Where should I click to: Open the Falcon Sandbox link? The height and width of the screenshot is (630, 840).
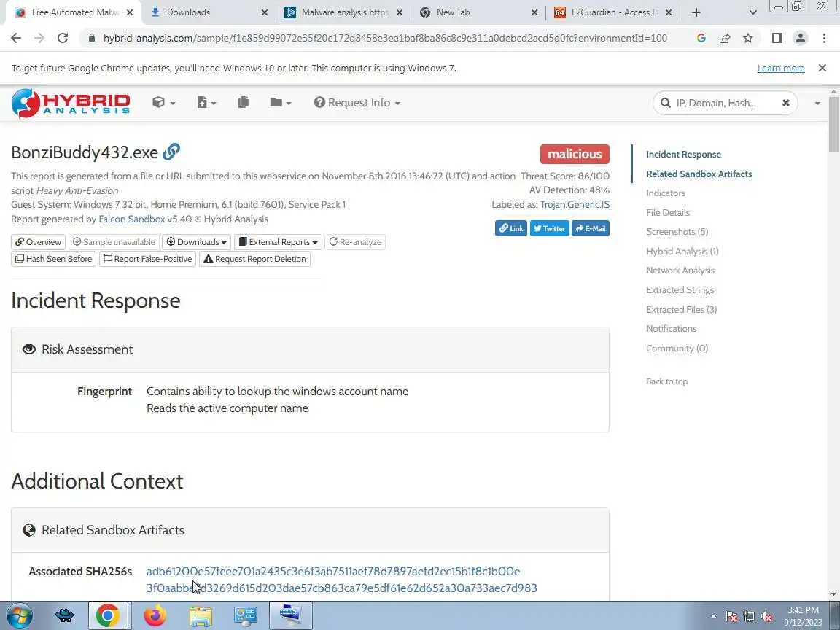pyautogui.click(x=132, y=219)
